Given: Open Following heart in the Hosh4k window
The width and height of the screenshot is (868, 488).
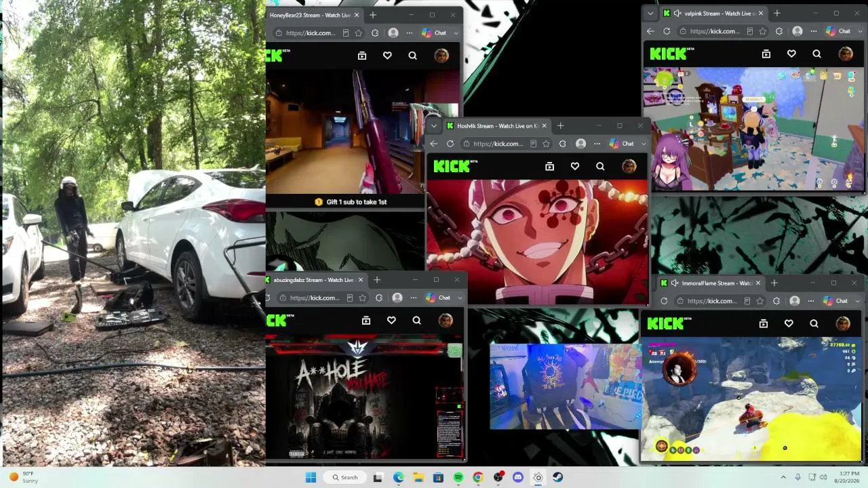Looking at the screenshot, I should pyautogui.click(x=575, y=166).
